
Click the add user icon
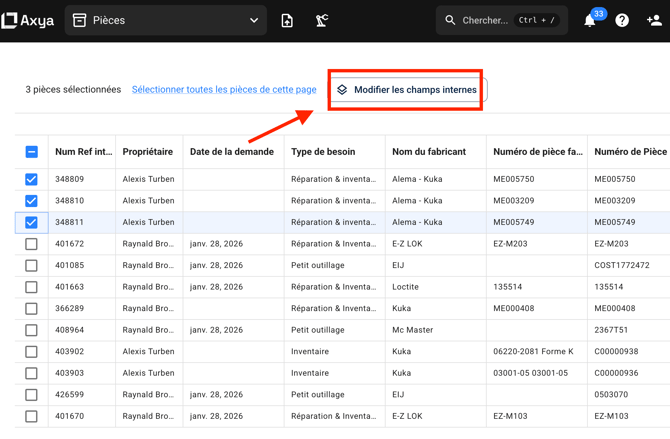654,20
